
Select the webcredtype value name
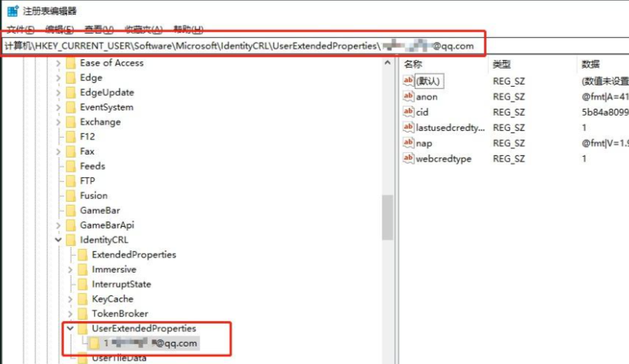pyautogui.click(x=444, y=159)
